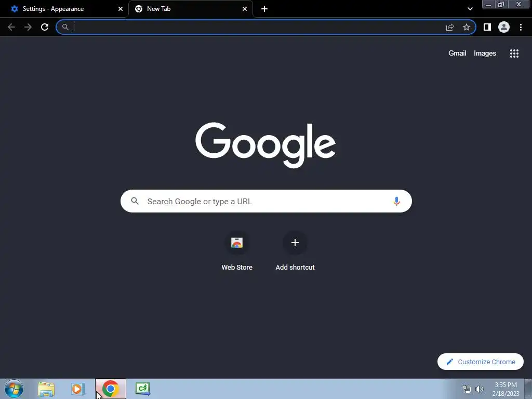
Task: Select the New Tab tab
Action: 190,9
